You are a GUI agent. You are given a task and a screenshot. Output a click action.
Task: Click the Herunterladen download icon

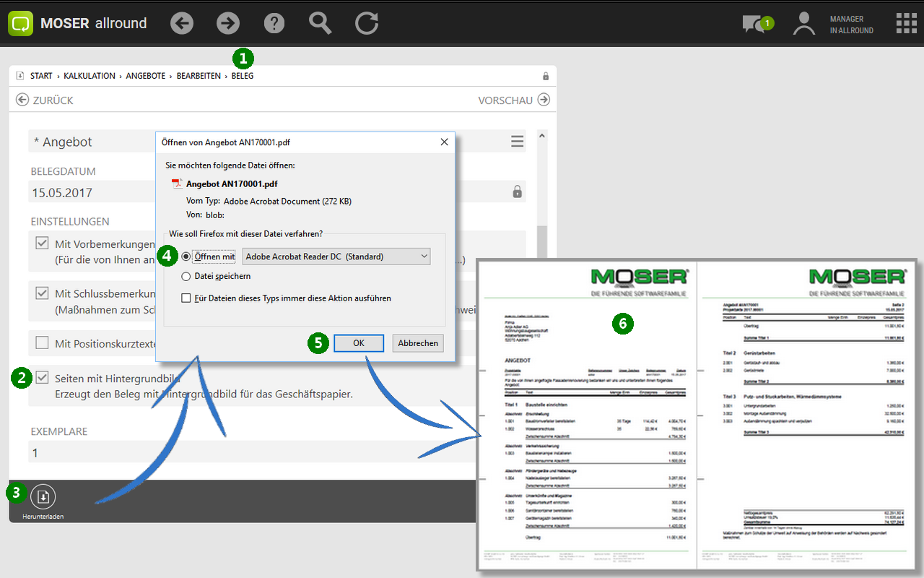tap(43, 496)
